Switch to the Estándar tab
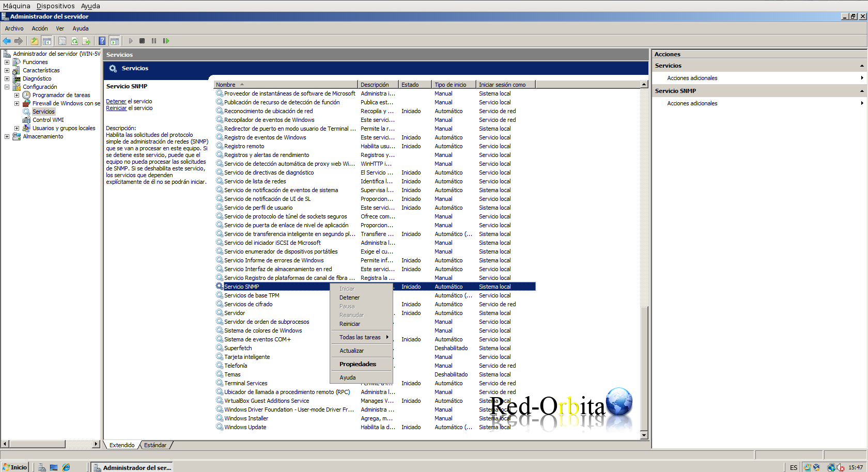Image resolution: width=868 pixels, height=472 pixels. (155, 445)
